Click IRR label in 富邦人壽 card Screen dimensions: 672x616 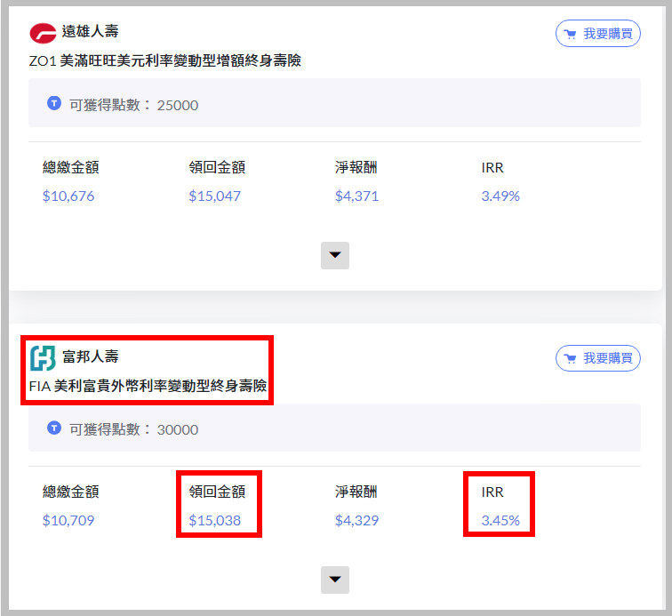coord(492,492)
